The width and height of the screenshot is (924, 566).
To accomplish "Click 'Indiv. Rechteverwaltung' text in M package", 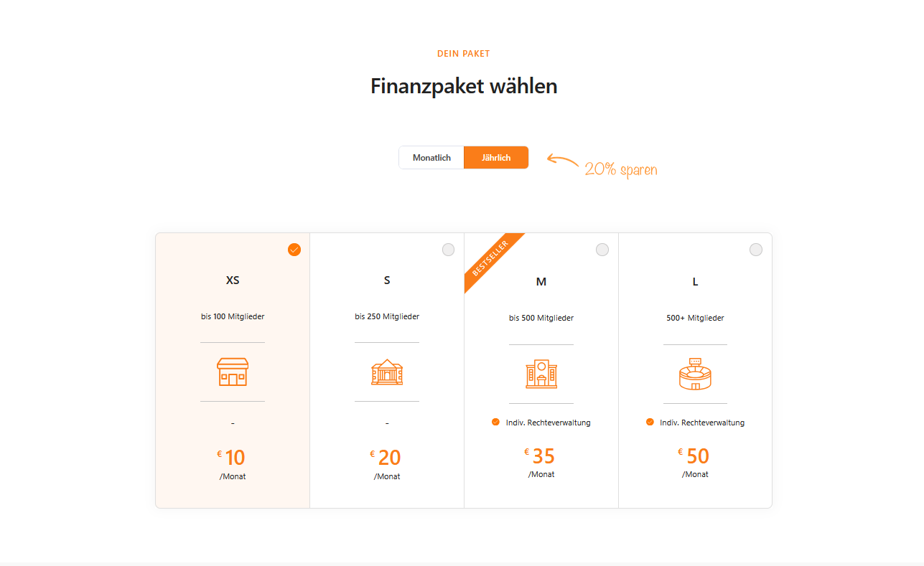I will [x=548, y=423].
